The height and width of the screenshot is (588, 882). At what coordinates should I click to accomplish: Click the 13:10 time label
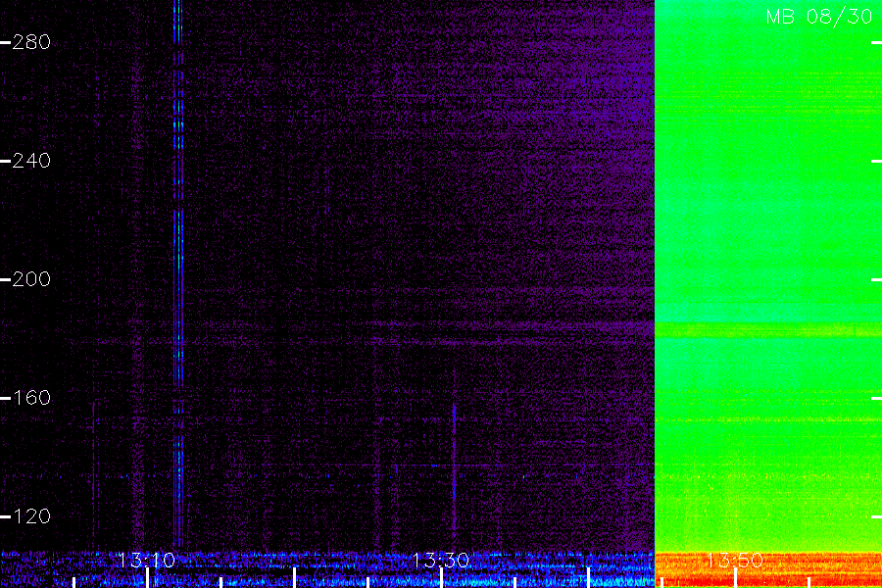147,561
